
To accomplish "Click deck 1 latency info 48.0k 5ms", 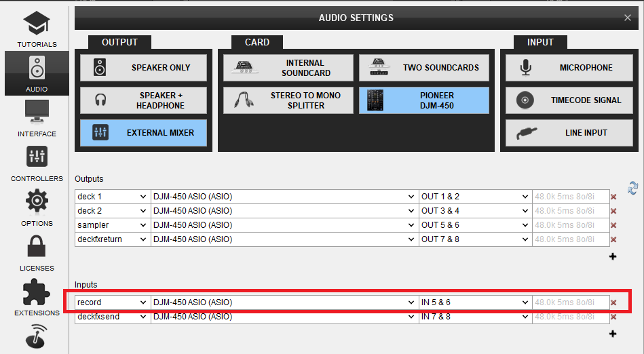I will coord(571,197).
